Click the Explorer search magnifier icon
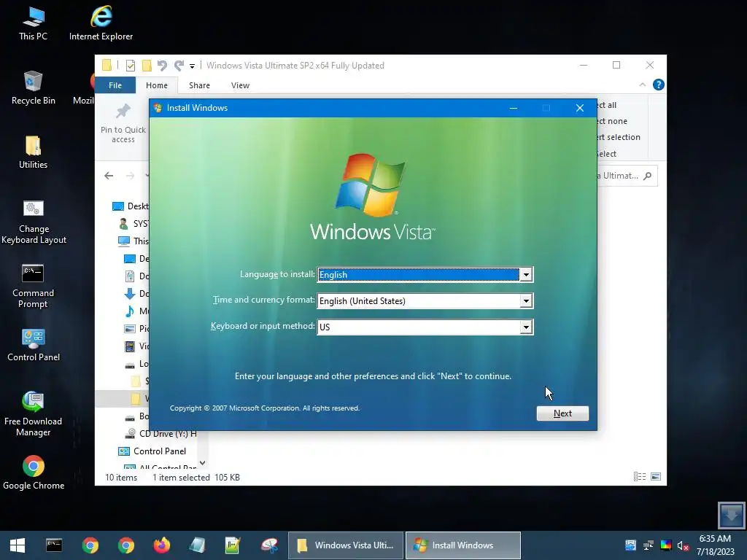The width and height of the screenshot is (747, 560). point(647,176)
